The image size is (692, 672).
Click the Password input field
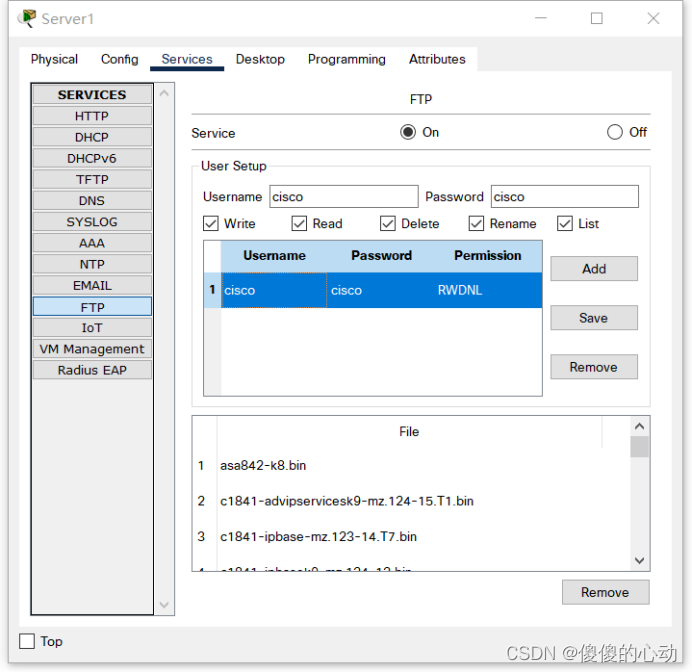coord(564,196)
